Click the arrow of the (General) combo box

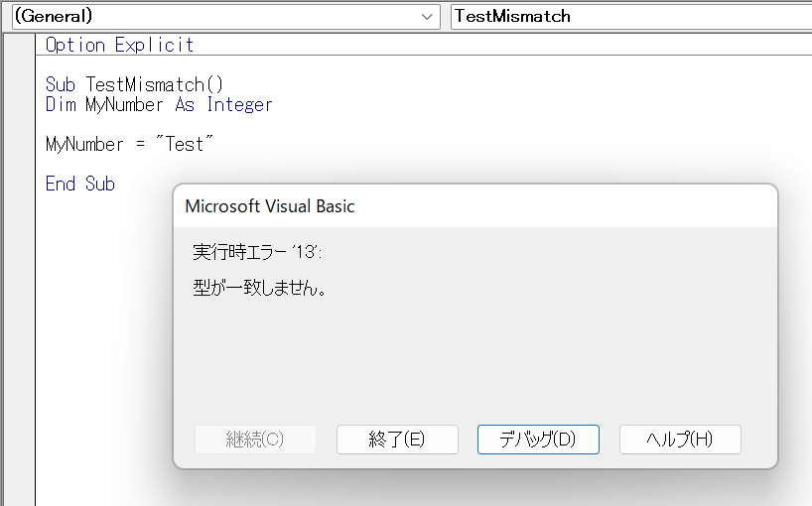(x=429, y=16)
